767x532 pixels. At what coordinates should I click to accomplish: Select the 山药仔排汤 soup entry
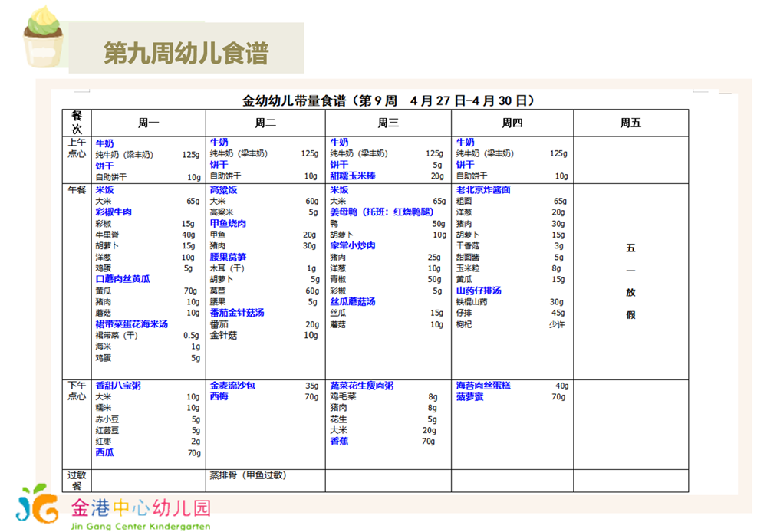coord(479,291)
